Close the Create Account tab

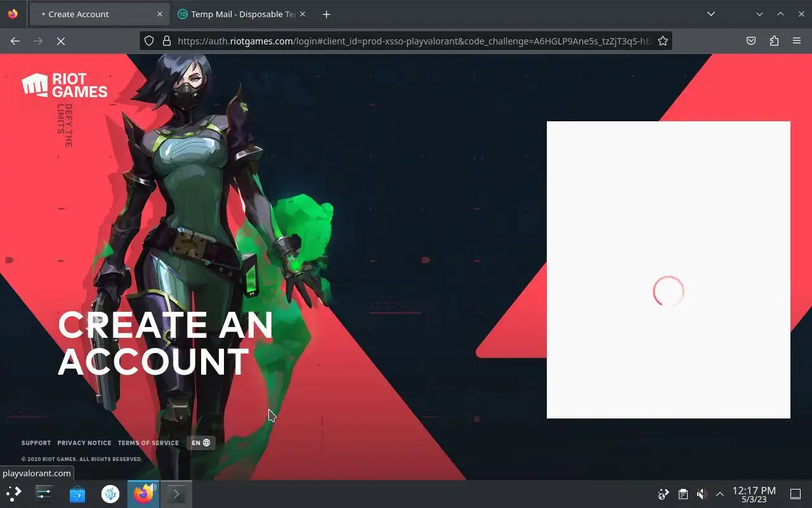point(160,14)
